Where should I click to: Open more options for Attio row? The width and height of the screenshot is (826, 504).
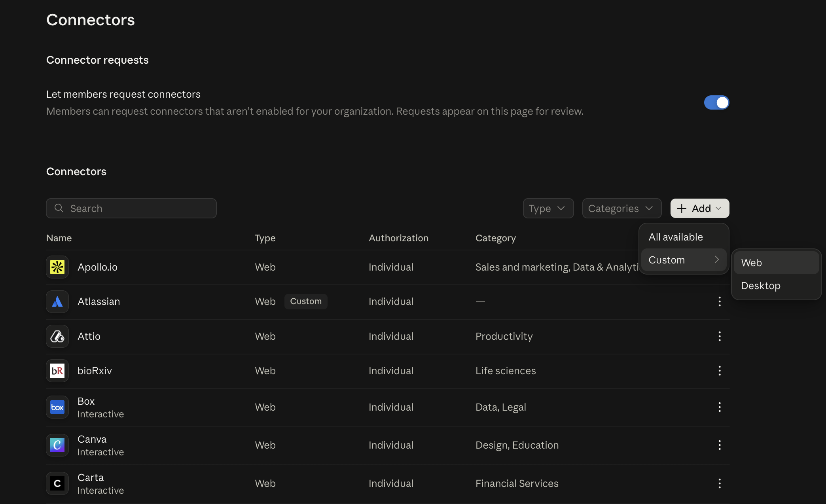point(720,336)
